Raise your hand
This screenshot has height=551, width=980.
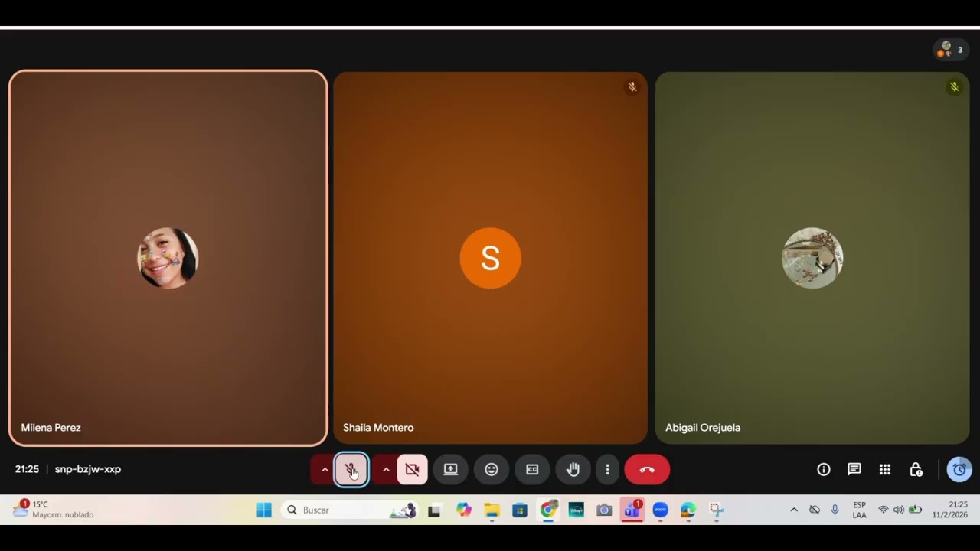(573, 470)
